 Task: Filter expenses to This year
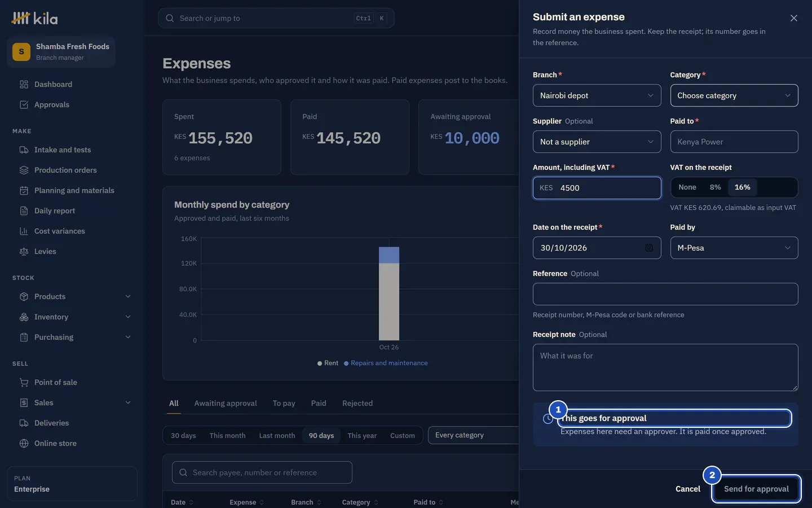362,435
